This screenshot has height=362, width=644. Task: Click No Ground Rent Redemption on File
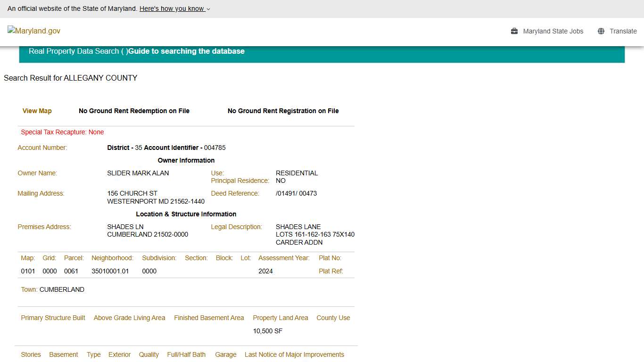tap(134, 111)
